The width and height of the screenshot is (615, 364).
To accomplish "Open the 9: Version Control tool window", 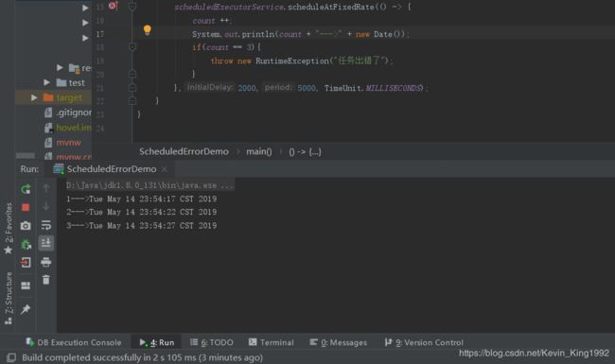I will 424,342.
